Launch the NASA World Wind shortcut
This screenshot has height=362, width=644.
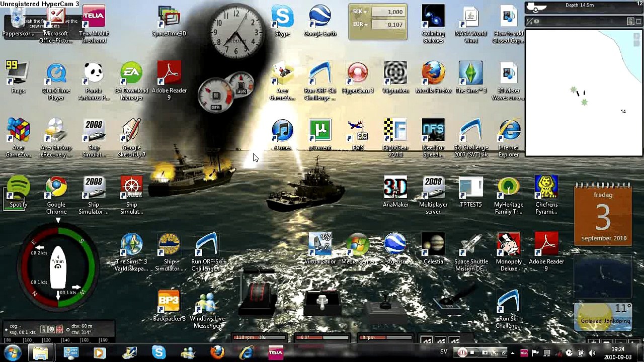coord(471,24)
